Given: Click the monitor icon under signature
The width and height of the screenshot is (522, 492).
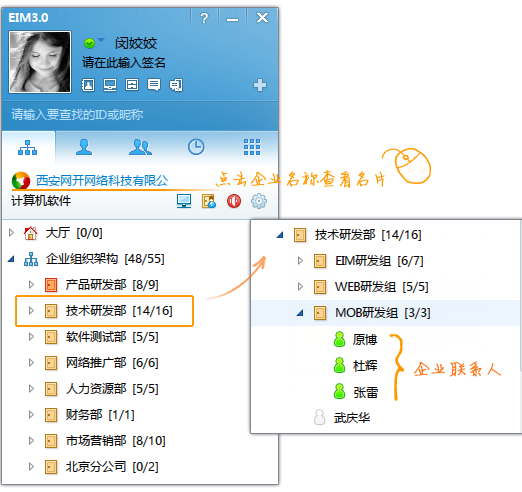Looking at the screenshot, I should (110, 85).
